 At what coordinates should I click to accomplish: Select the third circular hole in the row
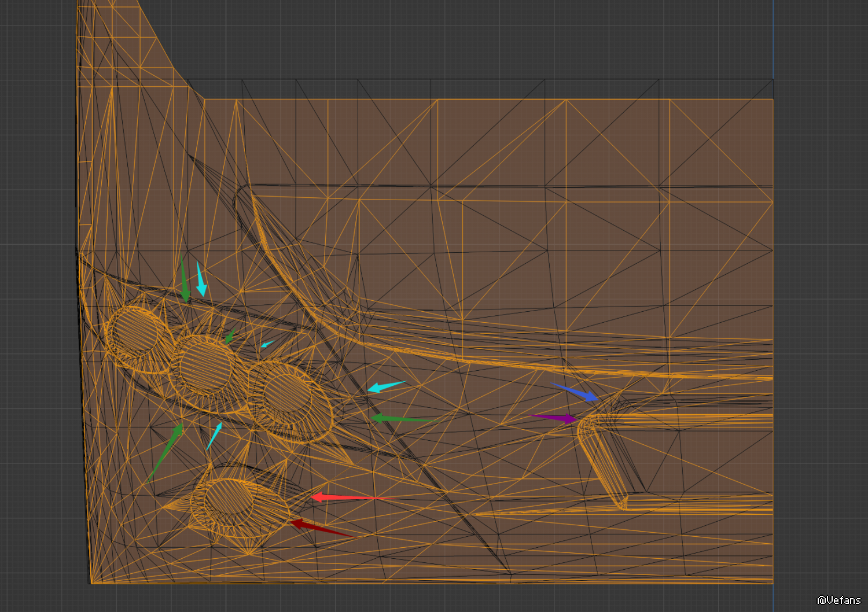[288, 398]
